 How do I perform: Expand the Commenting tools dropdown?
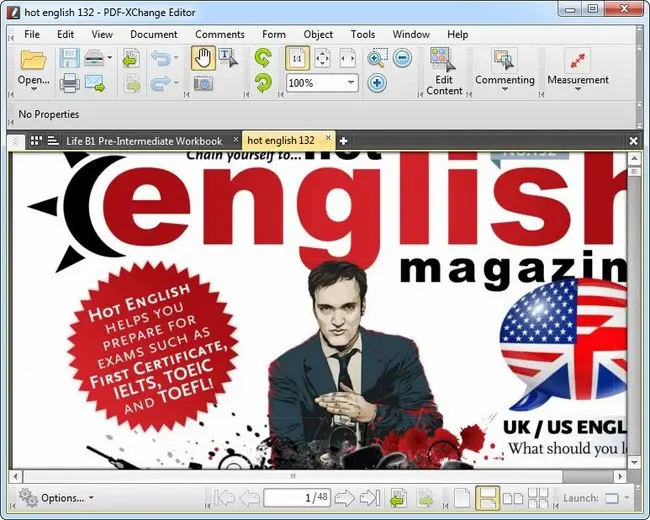[x=505, y=92]
